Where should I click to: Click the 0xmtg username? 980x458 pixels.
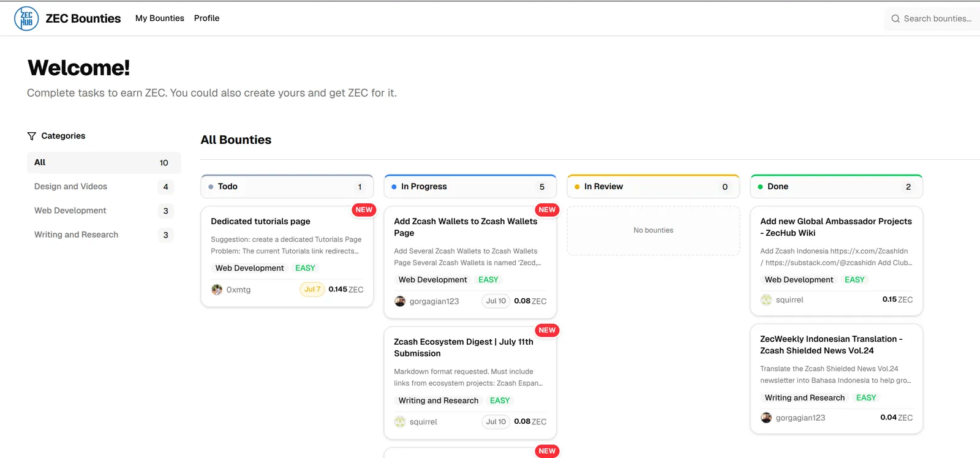click(x=238, y=290)
